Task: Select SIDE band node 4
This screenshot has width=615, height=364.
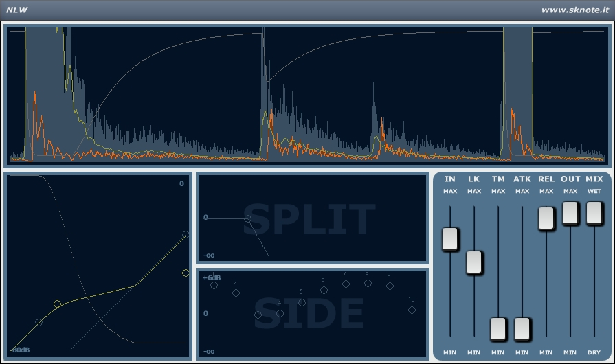Action: (x=280, y=313)
